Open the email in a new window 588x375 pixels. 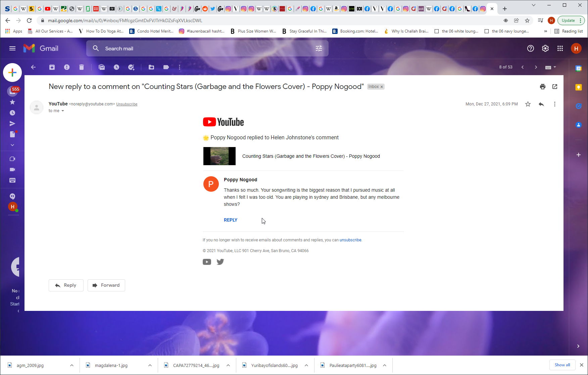555,87
